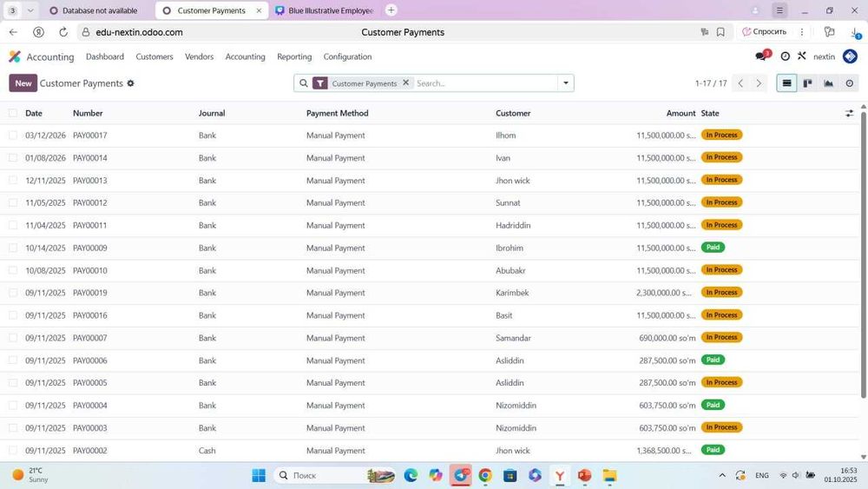Open Configuration menu
The height and width of the screenshot is (489, 868).
click(x=348, y=56)
